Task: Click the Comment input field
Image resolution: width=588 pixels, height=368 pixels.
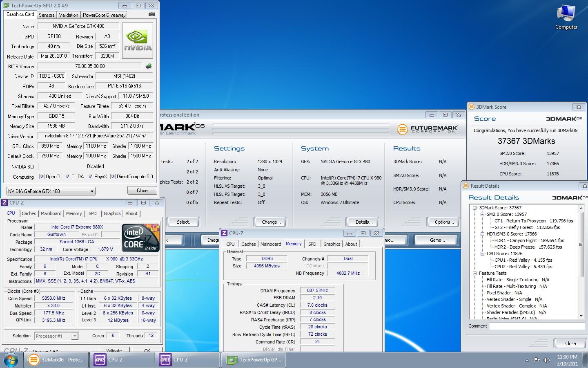Action: coord(537,326)
